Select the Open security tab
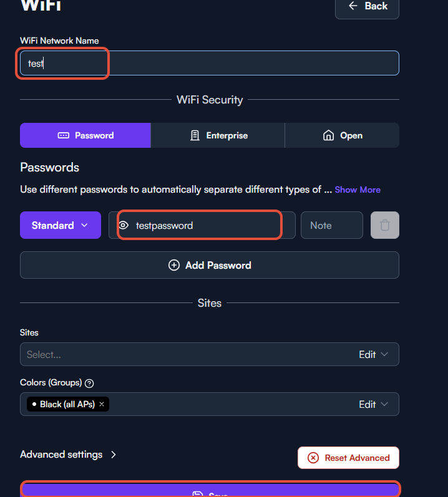 pyautogui.click(x=342, y=135)
